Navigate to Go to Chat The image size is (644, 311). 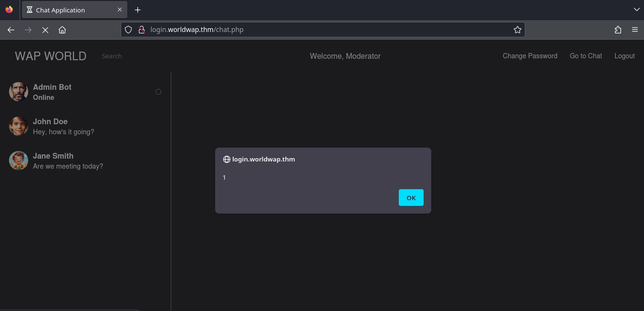585,56
